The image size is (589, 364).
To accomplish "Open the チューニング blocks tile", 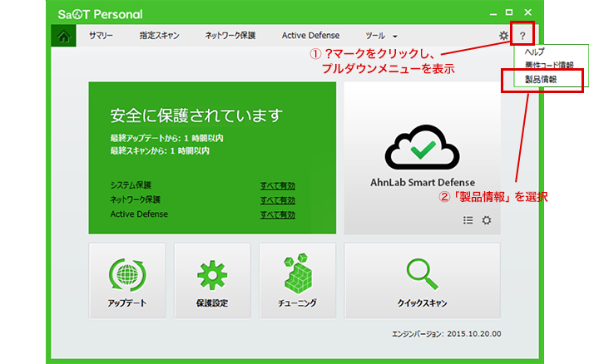I will [x=298, y=281].
